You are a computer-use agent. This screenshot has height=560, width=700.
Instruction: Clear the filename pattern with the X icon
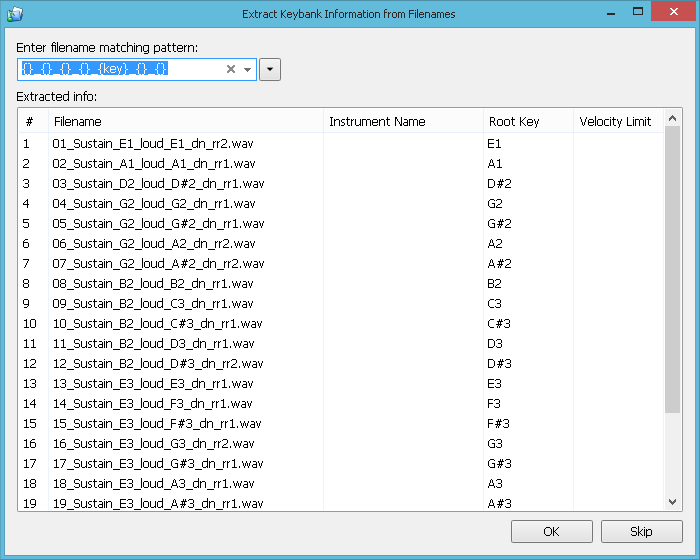tap(230, 69)
